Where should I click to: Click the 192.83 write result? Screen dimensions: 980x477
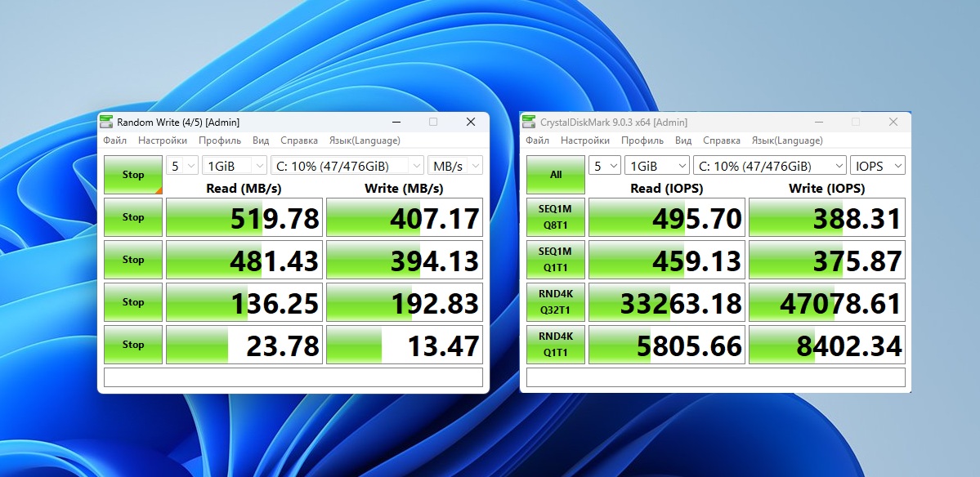[x=405, y=302]
